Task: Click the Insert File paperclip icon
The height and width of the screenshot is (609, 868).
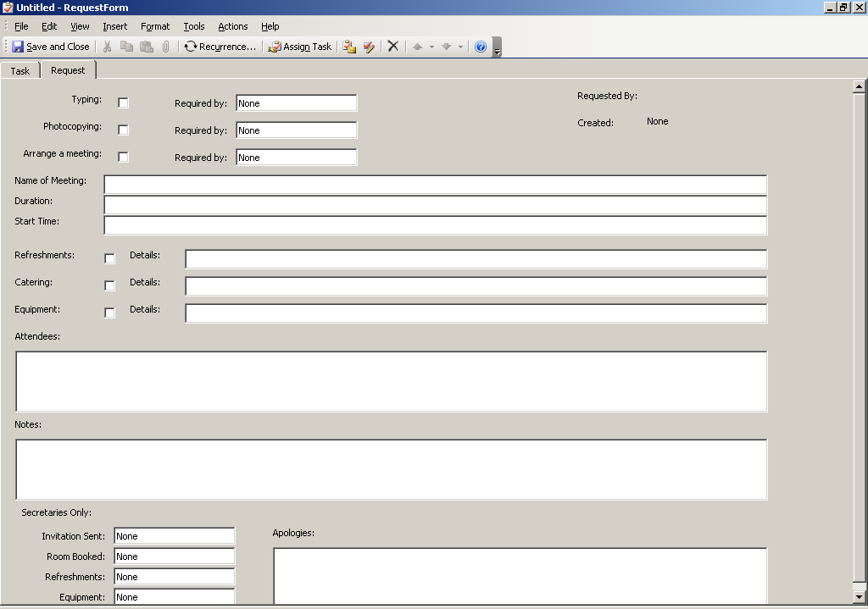Action: 166,47
